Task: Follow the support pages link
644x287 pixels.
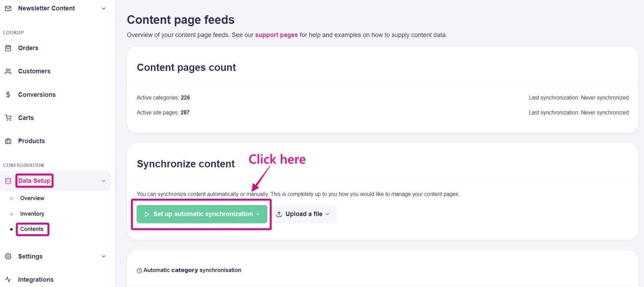Action: pyautogui.click(x=276, y=35)
